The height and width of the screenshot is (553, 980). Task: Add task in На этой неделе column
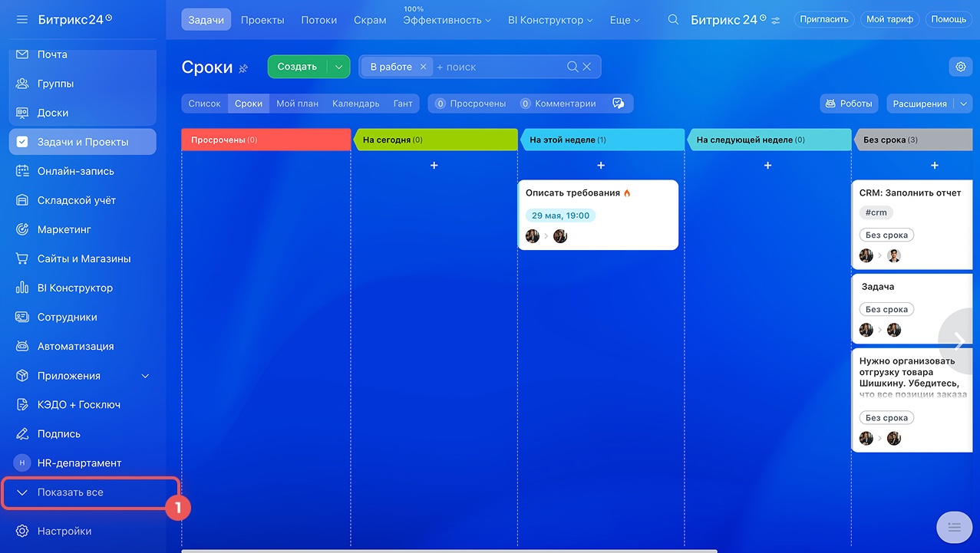pos(601,165)
